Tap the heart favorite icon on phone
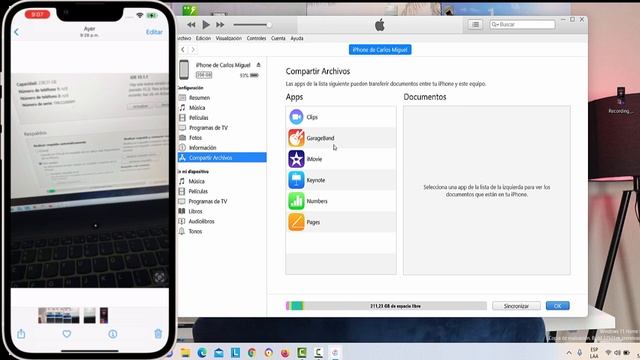Viewport: 640px width, 360px height. tap(67, 334)
